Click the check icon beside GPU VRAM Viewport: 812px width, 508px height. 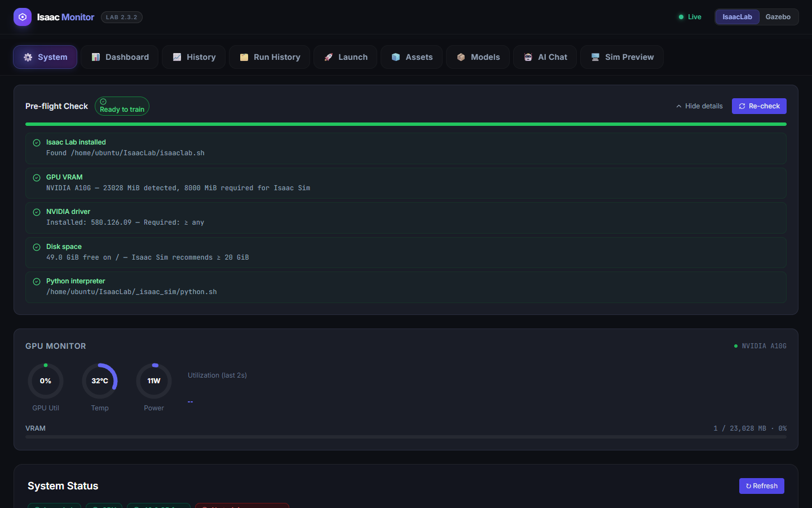[37, 178]
